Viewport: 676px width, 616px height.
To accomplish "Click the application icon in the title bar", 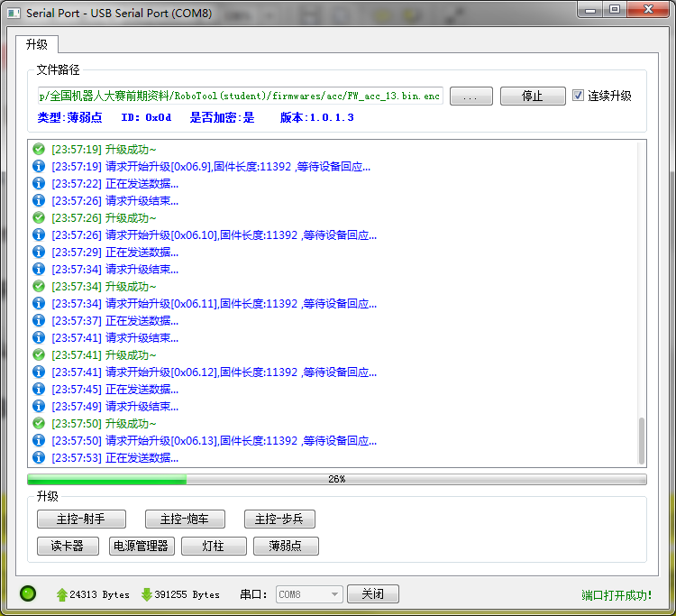I will pos(14,13).
